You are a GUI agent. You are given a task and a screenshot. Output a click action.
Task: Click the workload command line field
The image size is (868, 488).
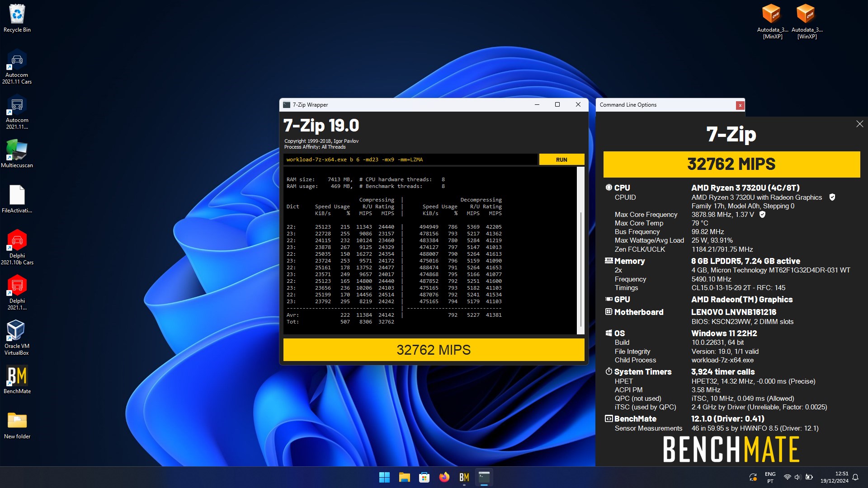pos(410,160)
